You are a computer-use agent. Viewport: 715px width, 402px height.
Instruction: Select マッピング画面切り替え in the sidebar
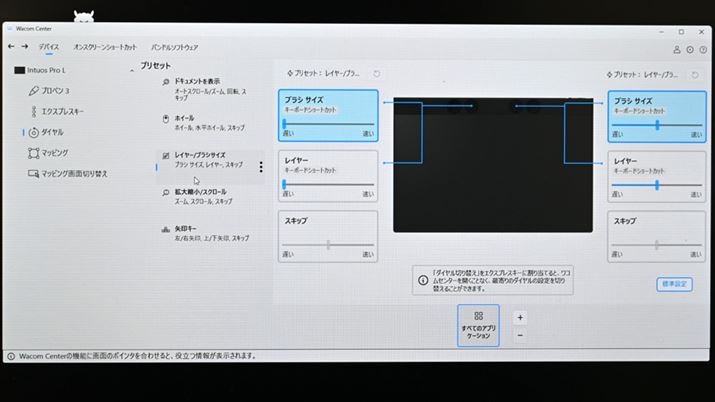point(73,174)
